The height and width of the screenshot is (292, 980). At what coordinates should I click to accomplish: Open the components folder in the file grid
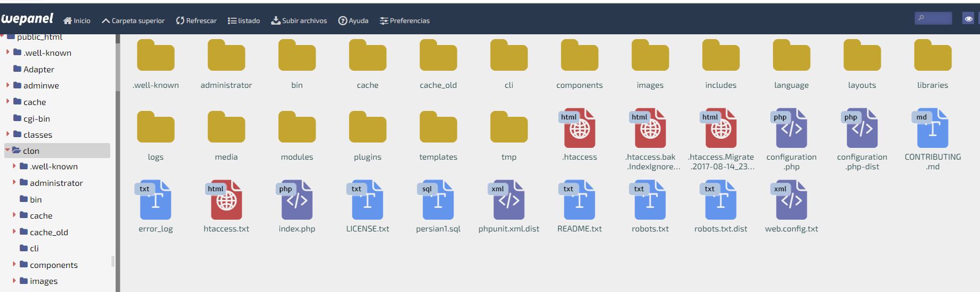pyautogui.click(x=580, y=55)
